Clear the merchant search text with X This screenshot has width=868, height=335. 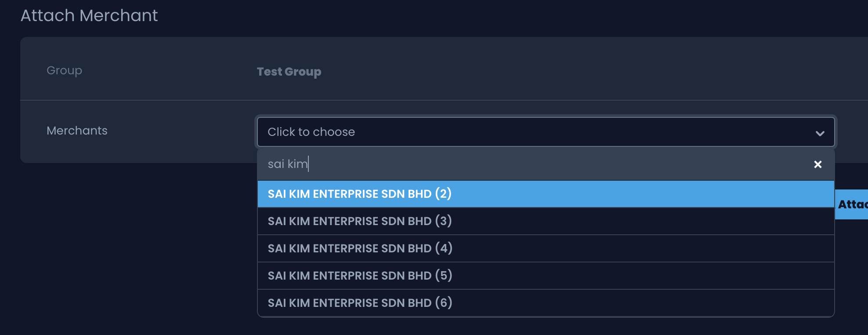[x=817, y=164]
